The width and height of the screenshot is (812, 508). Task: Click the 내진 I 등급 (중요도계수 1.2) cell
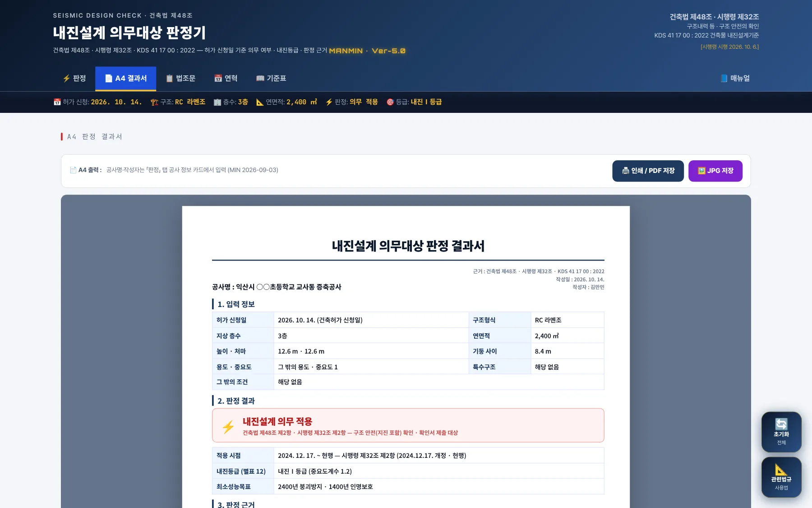point(439,471)
